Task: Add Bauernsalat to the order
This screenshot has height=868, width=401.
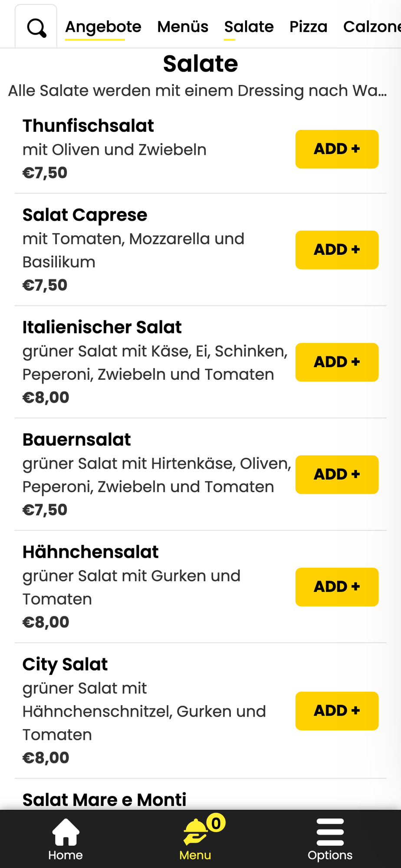Action: (337, 474)
